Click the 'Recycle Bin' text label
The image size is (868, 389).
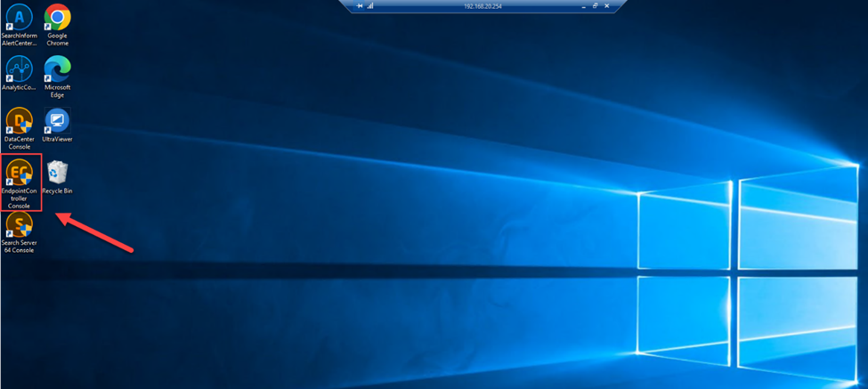57,191
